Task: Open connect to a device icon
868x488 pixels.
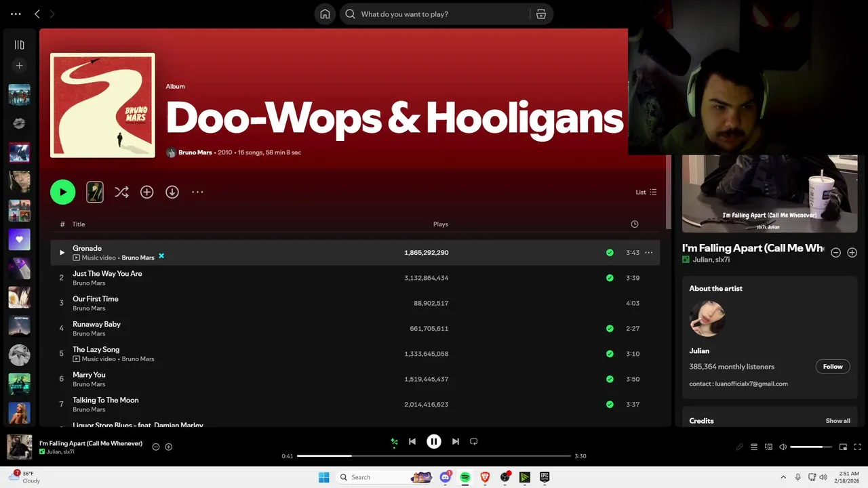Action: coord(769,447)
